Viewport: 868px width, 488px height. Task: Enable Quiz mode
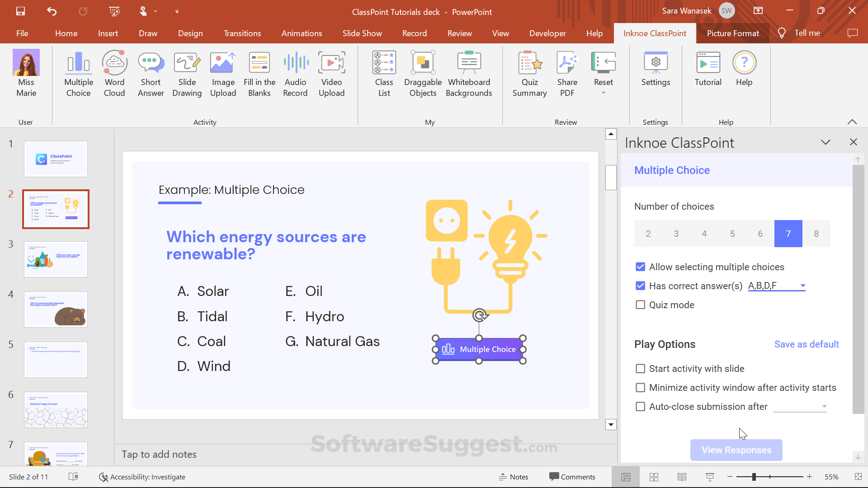click(x=640, y=305)
